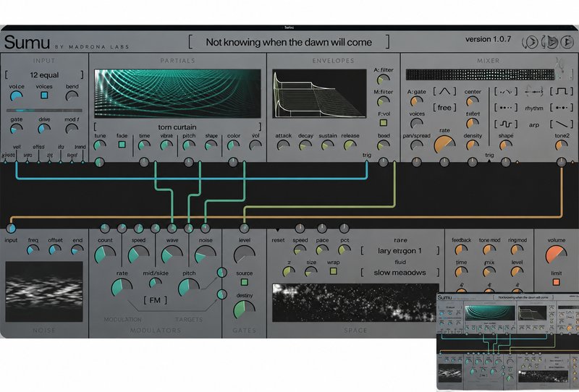Toggle the voices square in Input
The width and height of the screenshot is (579, 392).
(x=44, y=95)
